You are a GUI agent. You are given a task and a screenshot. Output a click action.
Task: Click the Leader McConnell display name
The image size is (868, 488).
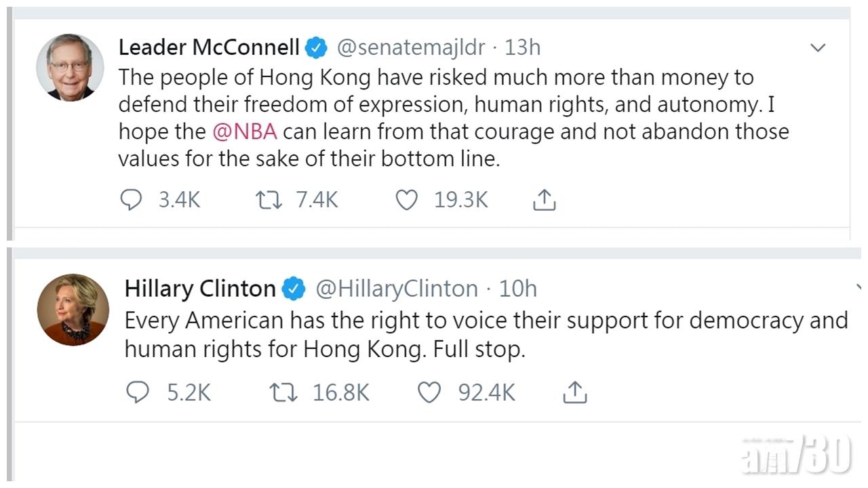click(209, 47)
